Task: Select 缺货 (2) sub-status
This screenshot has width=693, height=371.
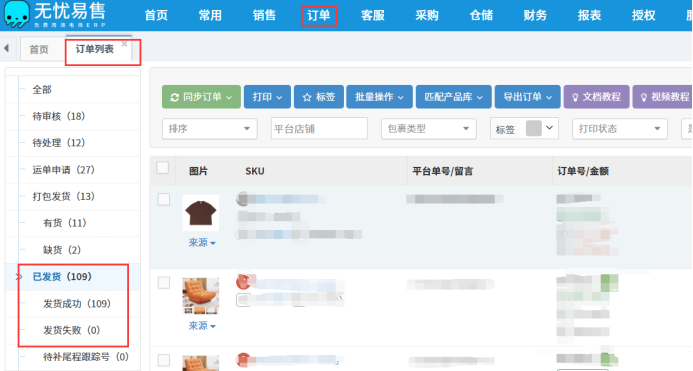Action: pyautogui.click(x=62, y=250)
